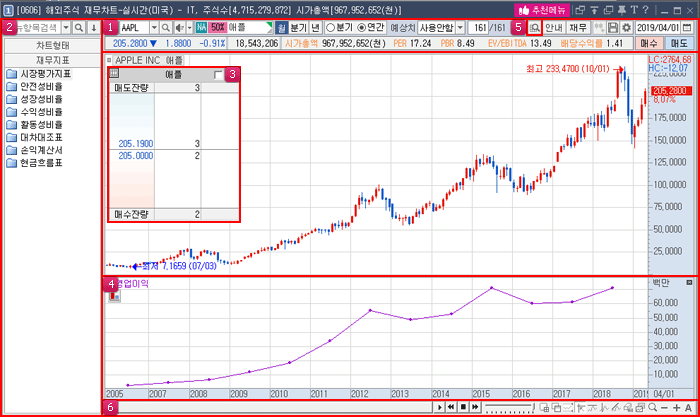This screenshot has height=417, width=700.
Task: Click the speaker sound icon
Action: coord(179,28)
